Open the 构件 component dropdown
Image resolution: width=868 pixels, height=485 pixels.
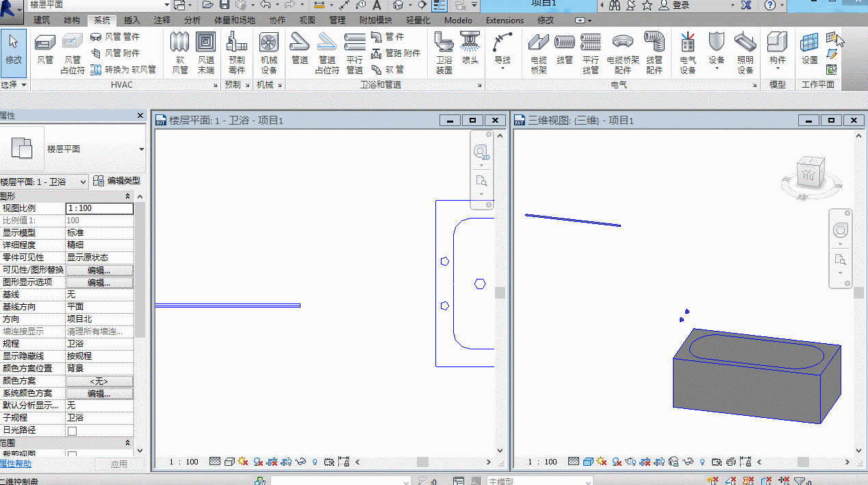[x=778, y=69]
